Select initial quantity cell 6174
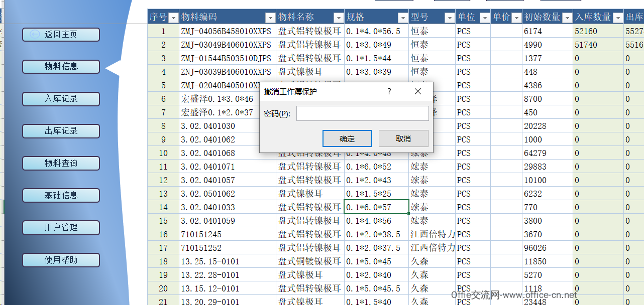 (x=548, y=31)
